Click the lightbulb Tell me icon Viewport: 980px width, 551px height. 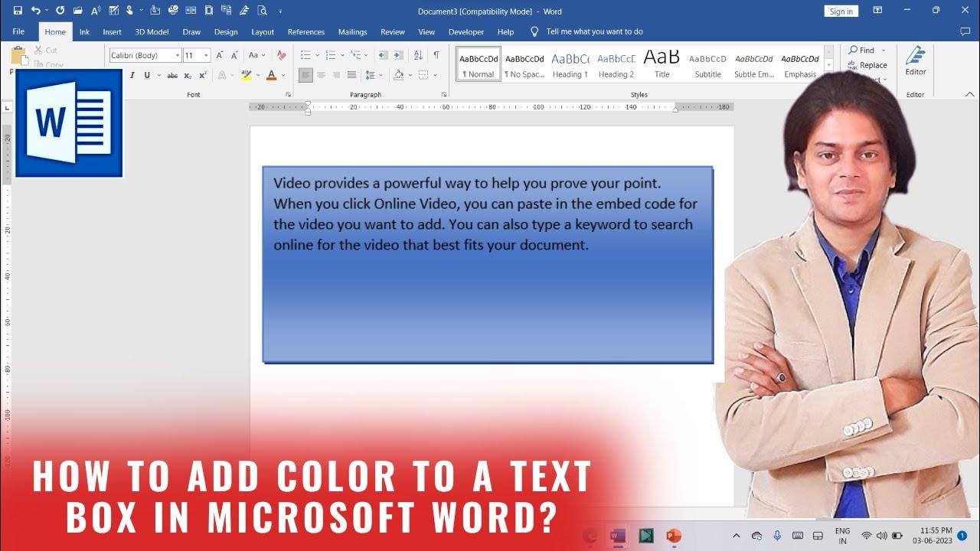(x=534, y=32)
